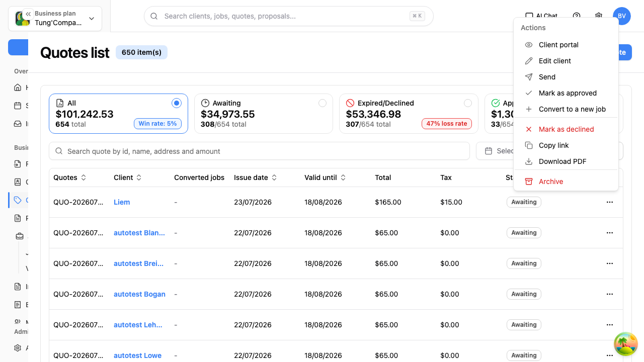Click the inbox tray icon in the sidebar
Screen dimensions: 644x362
pyautogui.click(x=18, y=124)
